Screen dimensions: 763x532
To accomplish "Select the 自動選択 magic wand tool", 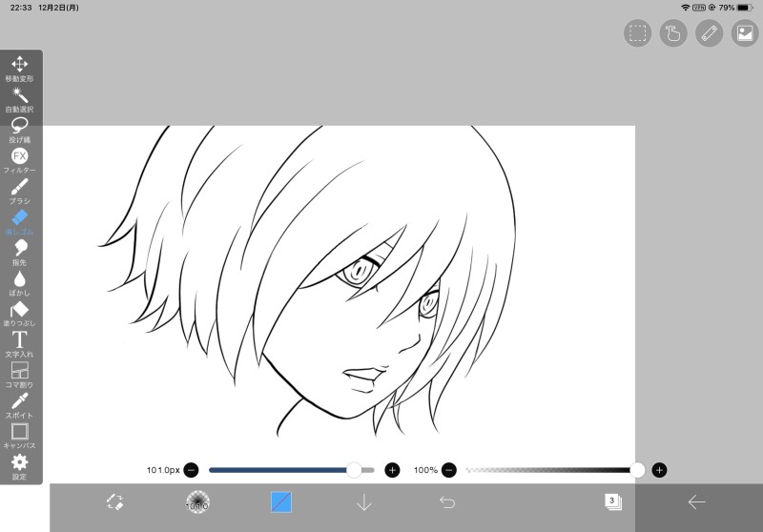I will pos(19,100).
